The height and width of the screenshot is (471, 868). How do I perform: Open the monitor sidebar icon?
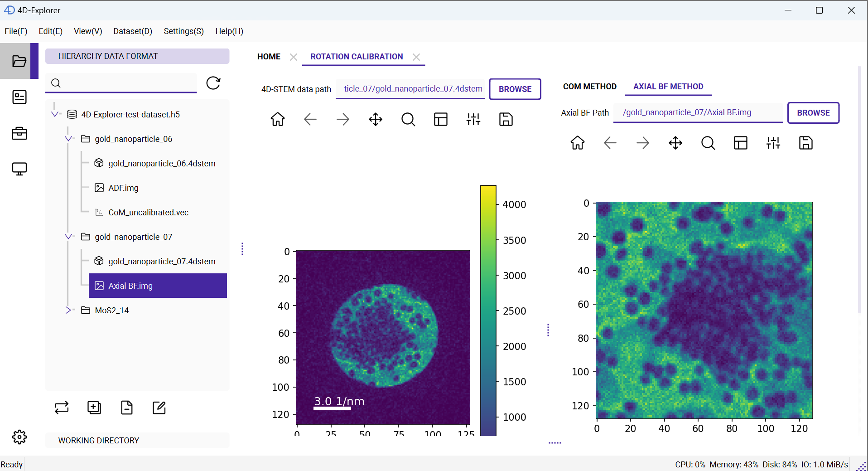pos(19,169)
